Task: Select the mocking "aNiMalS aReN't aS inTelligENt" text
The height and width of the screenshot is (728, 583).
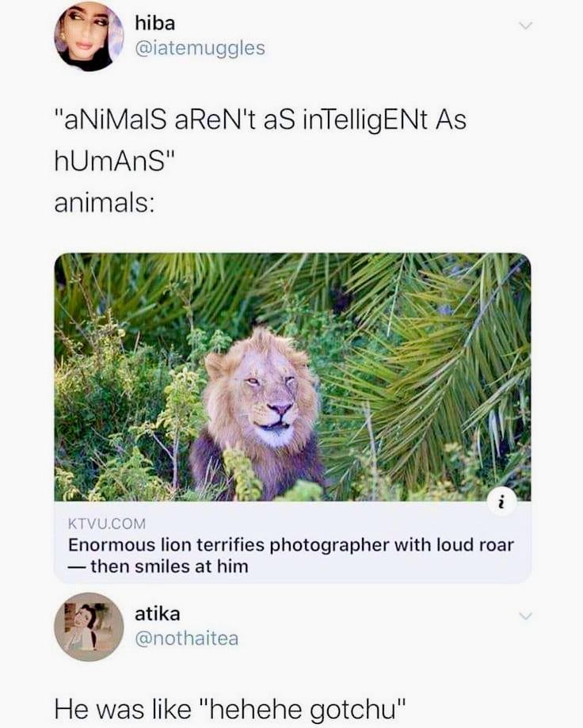Action: coord(261,121)
